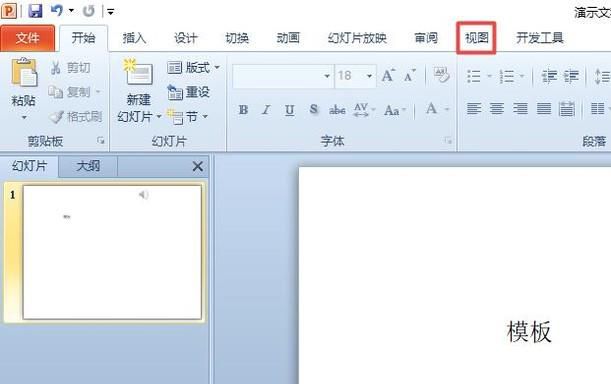The image size is (611, 384).
Task: Open the 节 section dropdown
Action: click(187, 117)
